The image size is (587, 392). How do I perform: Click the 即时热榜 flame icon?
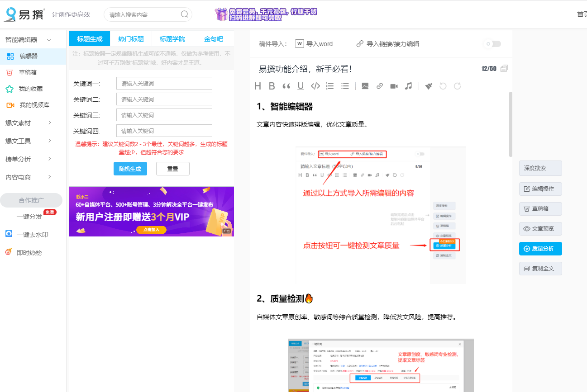(x=9, y=252)
